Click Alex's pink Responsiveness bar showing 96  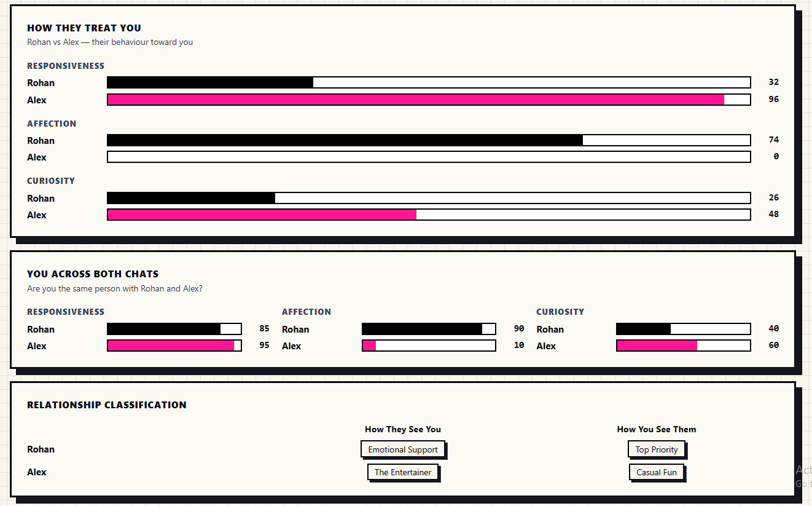[429, 99]
